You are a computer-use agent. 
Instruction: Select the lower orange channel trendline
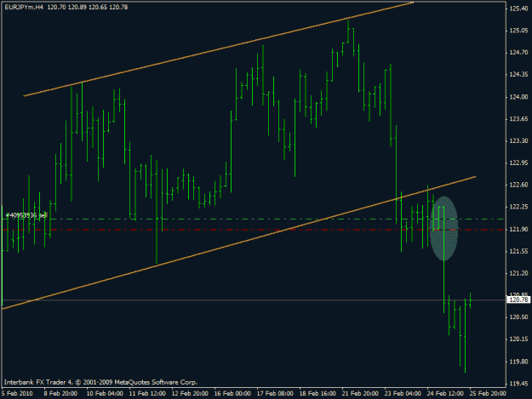[x=238, y=242]
